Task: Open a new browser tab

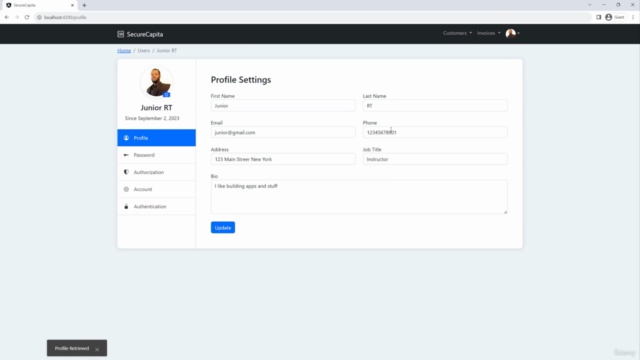Action: [84, 5]
